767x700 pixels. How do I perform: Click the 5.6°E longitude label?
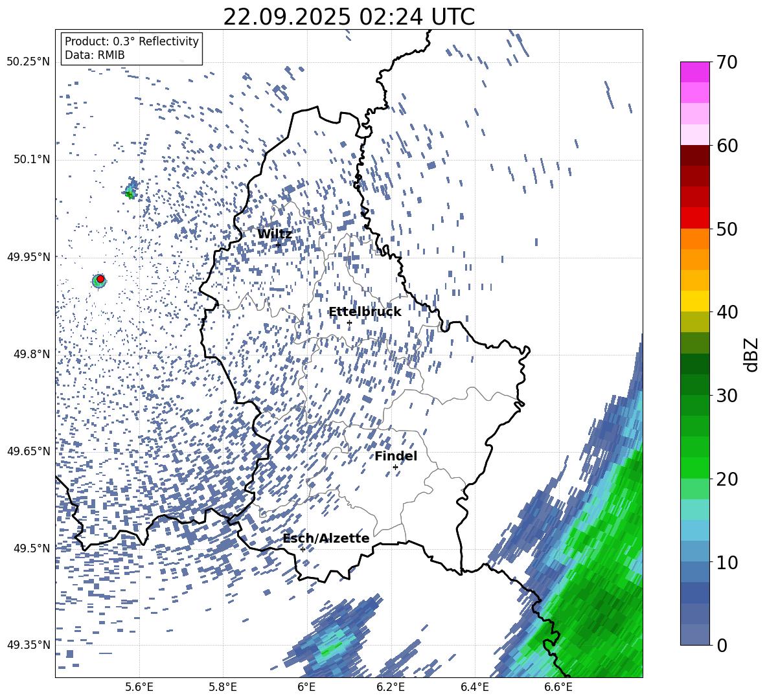point(139,687)
